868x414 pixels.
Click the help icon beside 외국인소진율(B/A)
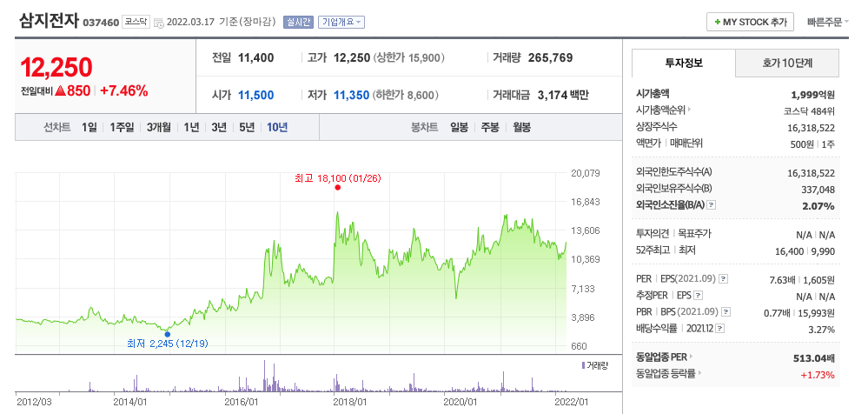tap(712, 205)
